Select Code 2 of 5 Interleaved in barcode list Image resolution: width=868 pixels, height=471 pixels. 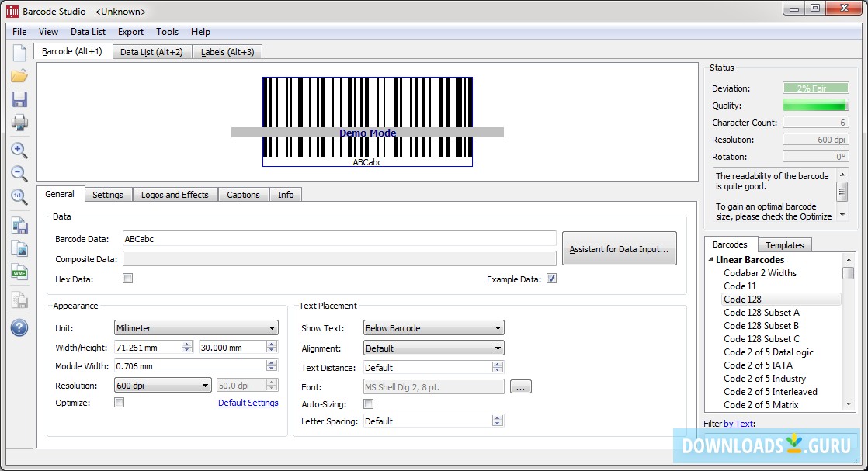770,392
